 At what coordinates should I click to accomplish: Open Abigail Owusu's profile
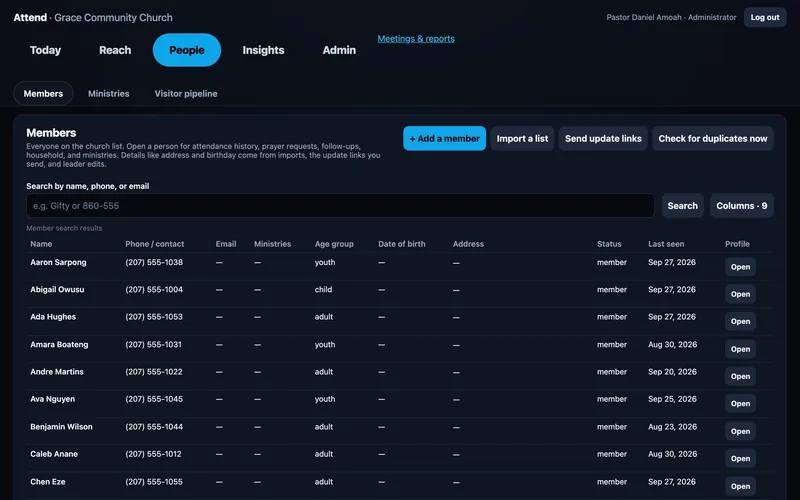pyautogui.click(x=740, y=294)
